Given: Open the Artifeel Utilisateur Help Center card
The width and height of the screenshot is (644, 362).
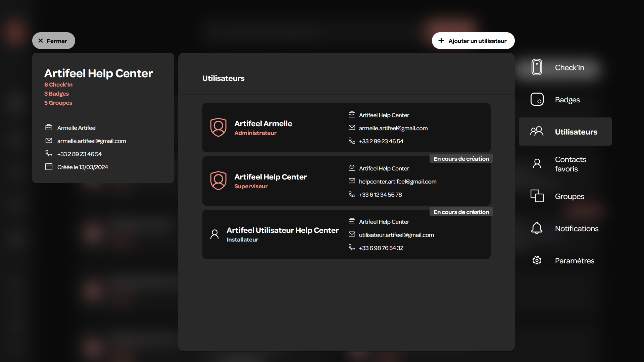Looking at the screenshot, I should click(x=346, y=234).
